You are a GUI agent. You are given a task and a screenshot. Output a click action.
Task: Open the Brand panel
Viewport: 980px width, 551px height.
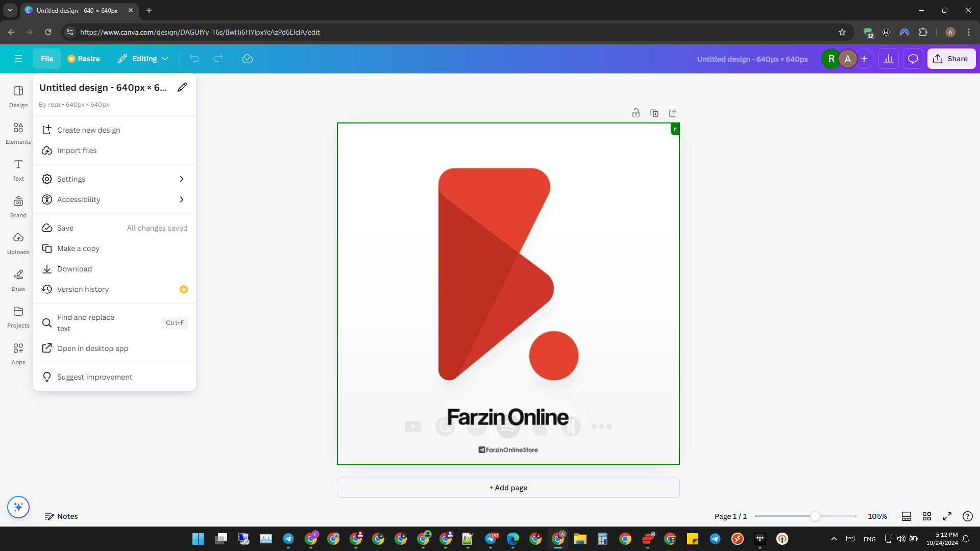tap(18, 207)
